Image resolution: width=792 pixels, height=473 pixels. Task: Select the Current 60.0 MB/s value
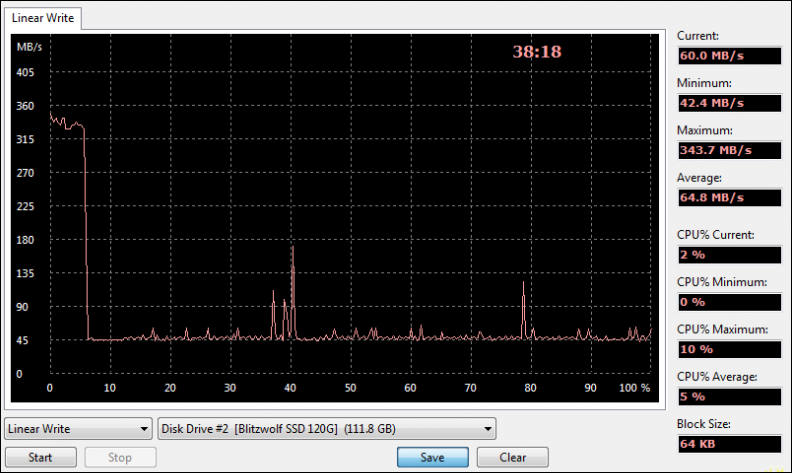(x=729, y=56)
